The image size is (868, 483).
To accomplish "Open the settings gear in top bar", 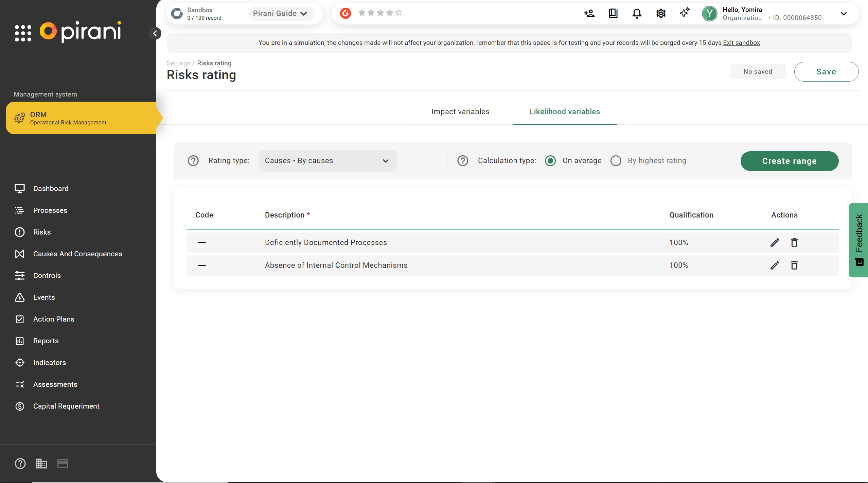I will click(661, 14).
